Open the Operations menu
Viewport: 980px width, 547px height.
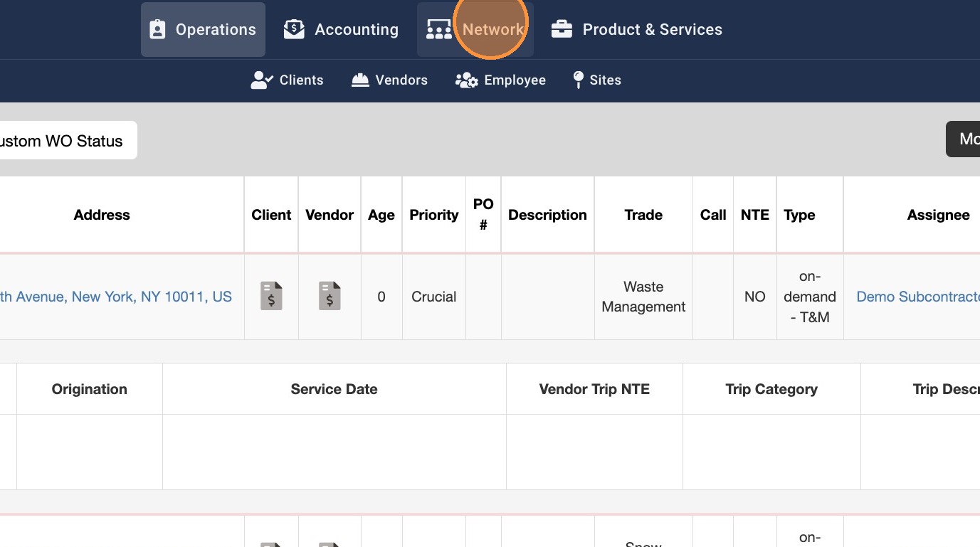[215, 29]
